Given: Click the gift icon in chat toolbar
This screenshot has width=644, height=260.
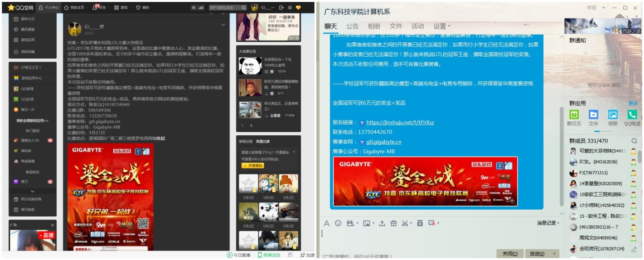Looking at the screenshot, I should tap(394, 223).
